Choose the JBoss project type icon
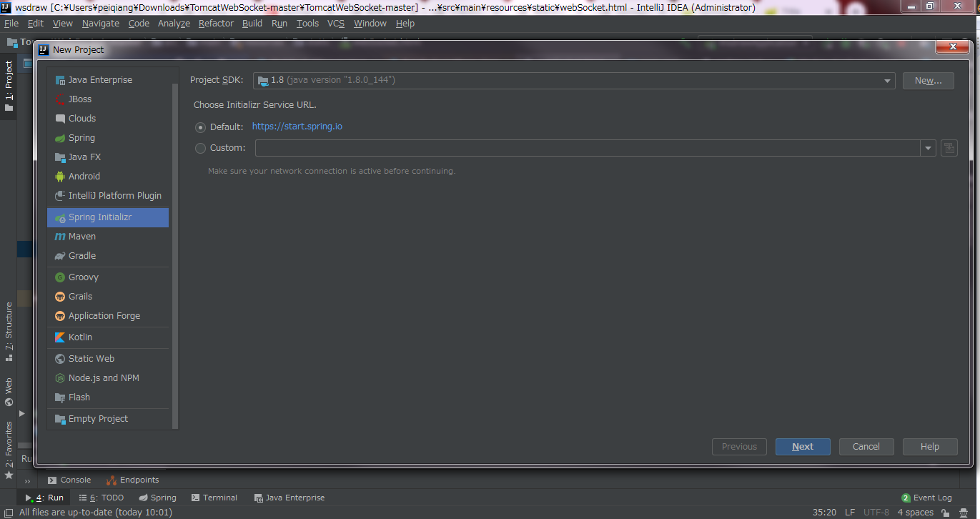Viewport: 980px width, 519px height. [x=60, y=99]
